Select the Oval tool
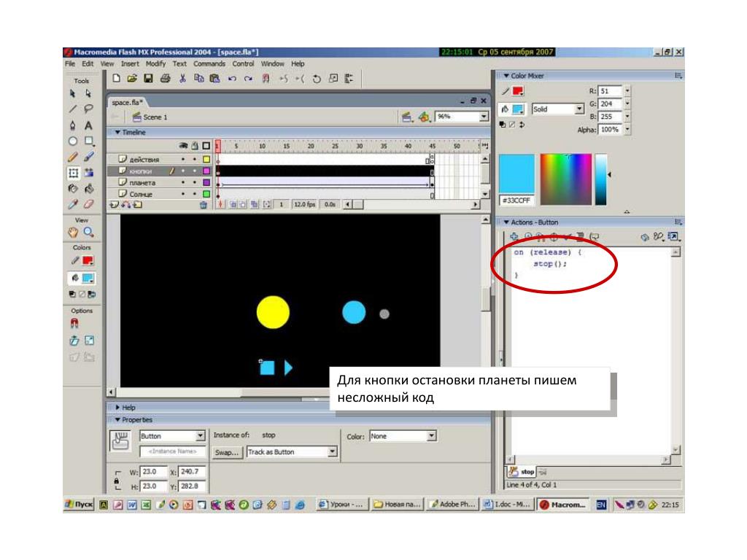The height and width of the screenshot is (560, 747). coord(72,141)
